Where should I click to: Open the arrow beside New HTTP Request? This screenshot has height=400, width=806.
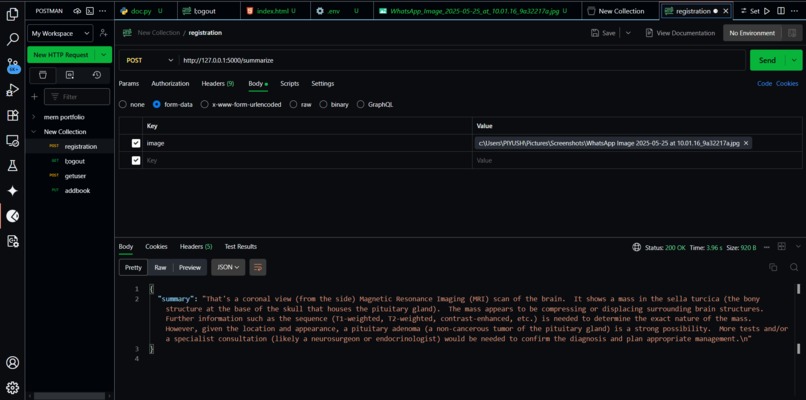[104, 54]
